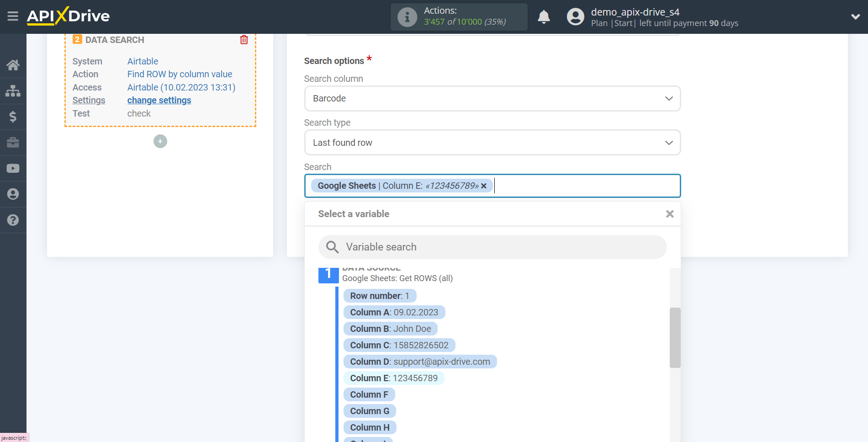Image resolution: width=868 pixels, height=442 pixels.
Task: Click the Airtable system link
Action: click(x=143, y=61)
